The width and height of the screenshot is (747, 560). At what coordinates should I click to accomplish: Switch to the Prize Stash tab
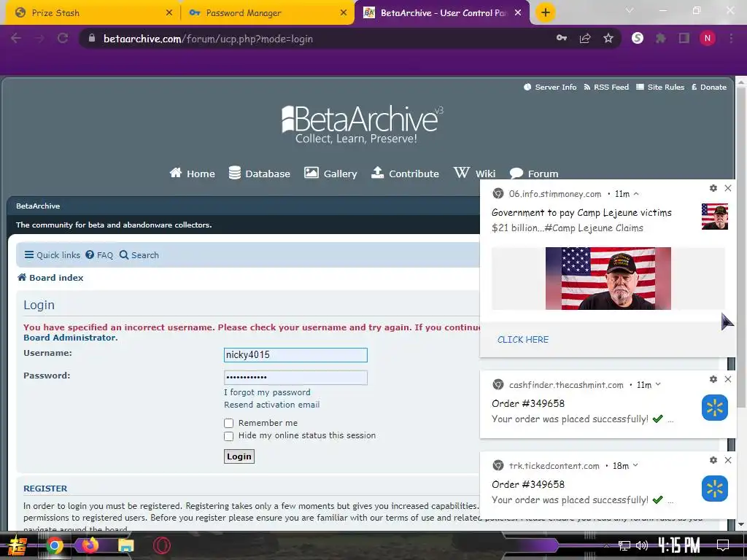point(90,13)
